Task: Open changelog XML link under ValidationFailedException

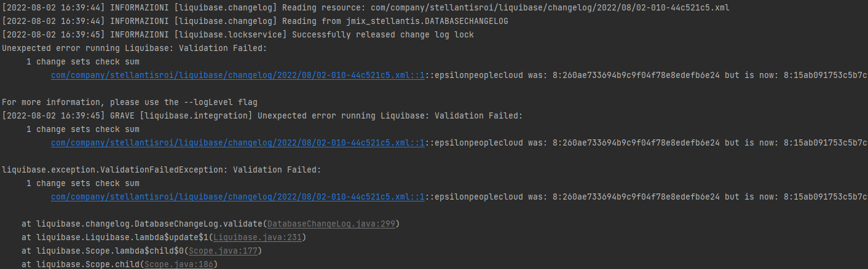Action: click(238, 197)
